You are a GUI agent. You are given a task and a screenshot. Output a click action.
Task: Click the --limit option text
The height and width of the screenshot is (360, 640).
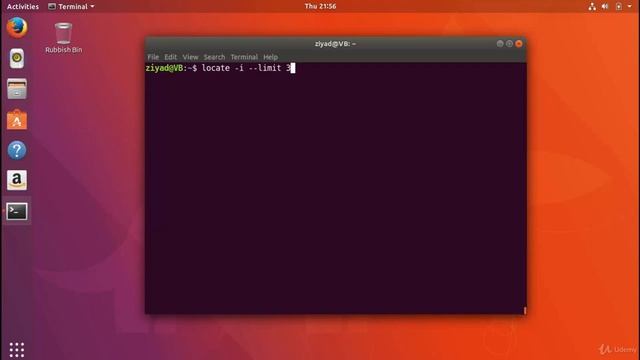click(x=264, y=68)
